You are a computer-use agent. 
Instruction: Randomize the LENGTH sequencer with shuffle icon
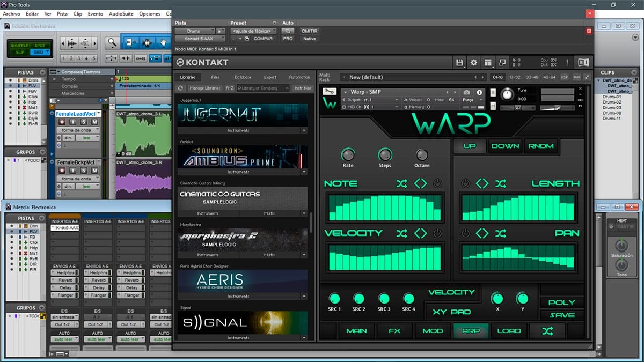(x=501, y=183)
